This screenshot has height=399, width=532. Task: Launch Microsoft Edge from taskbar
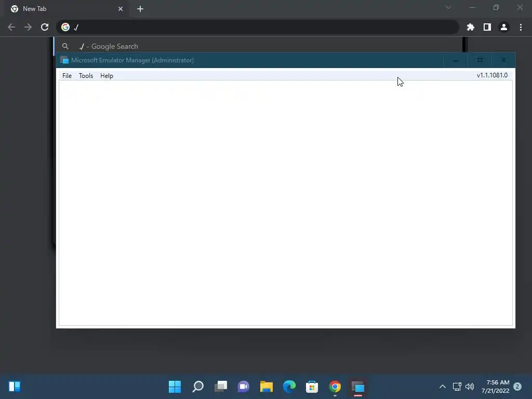[289, 387]
